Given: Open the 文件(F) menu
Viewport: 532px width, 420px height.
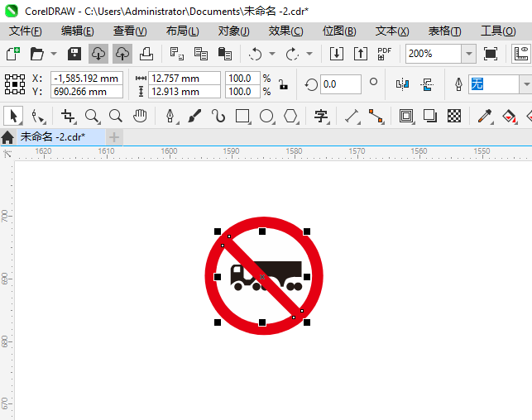Looking at the screenshot, I should tap(25, 31).
